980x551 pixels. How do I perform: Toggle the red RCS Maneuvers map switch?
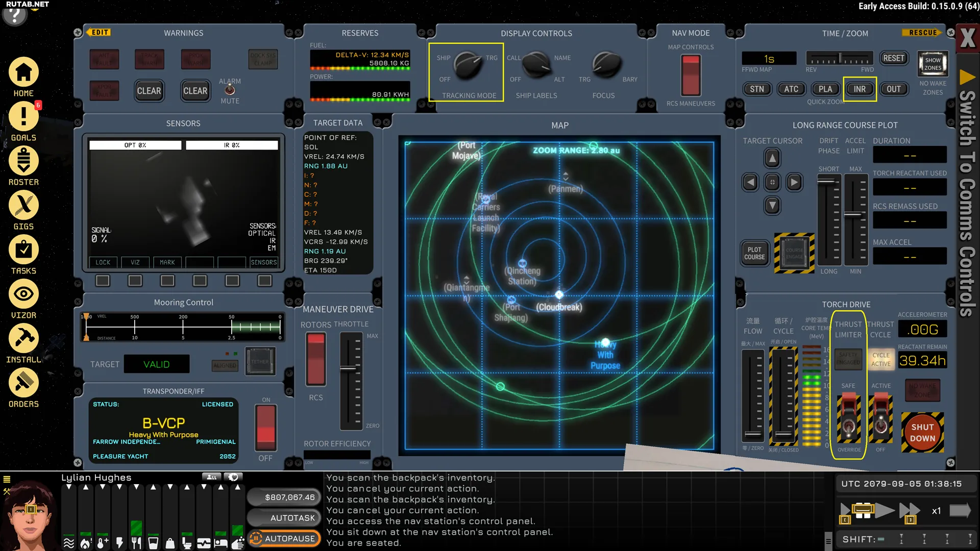coord(691,75)
